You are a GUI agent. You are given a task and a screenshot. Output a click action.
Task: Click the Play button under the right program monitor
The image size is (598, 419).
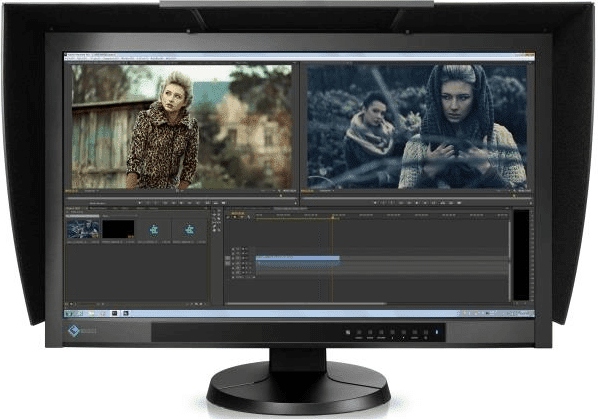pos(417,203)
